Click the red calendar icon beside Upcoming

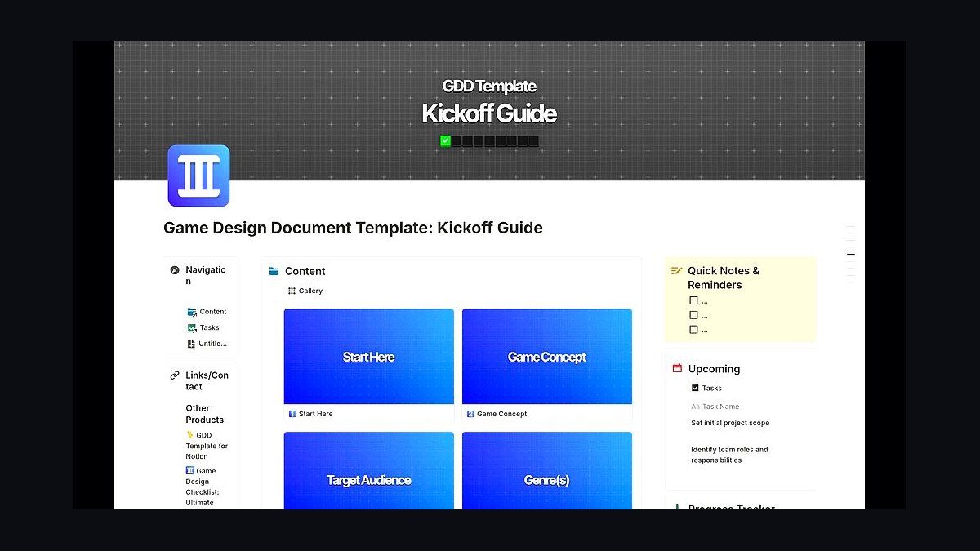point(677,369)
